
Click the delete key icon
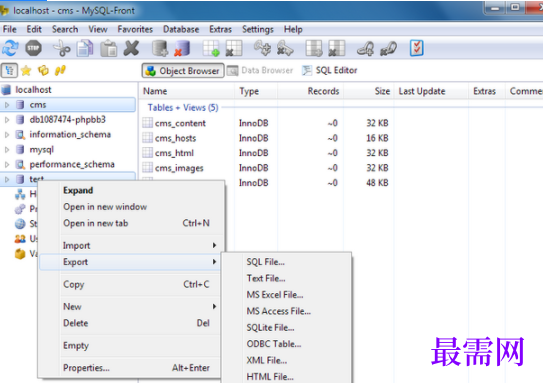285,48
